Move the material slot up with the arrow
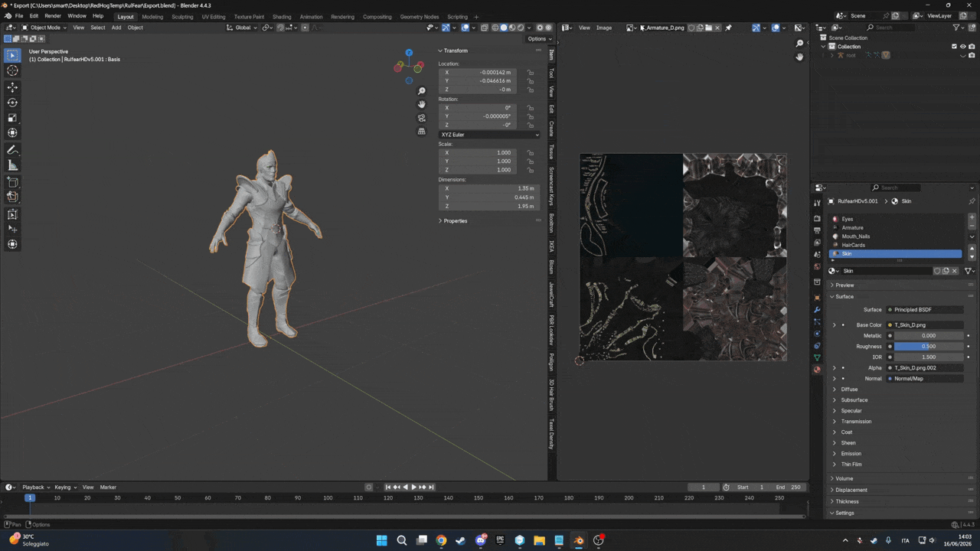Image resolution: width=980 pixels, height=551 pixels. pyautogui.click(x=972, y=249)
